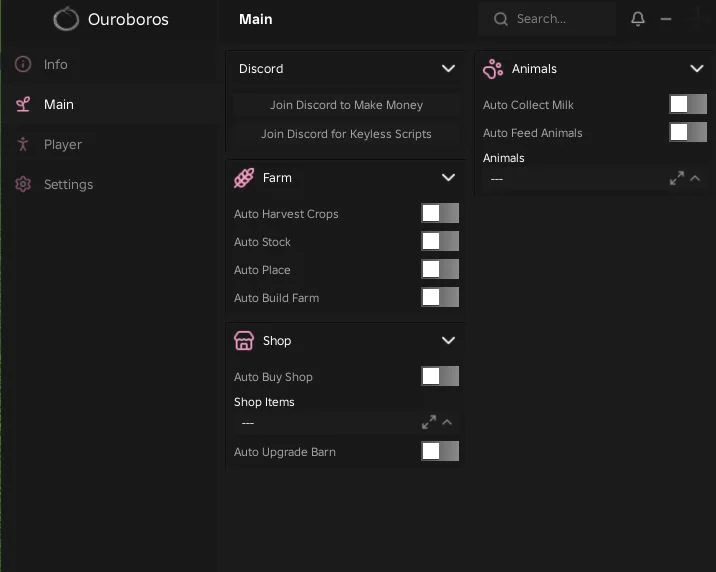Click Join Discord for Keyless Scripts
This screenshot has width=716, height=572.
(346, 134)
